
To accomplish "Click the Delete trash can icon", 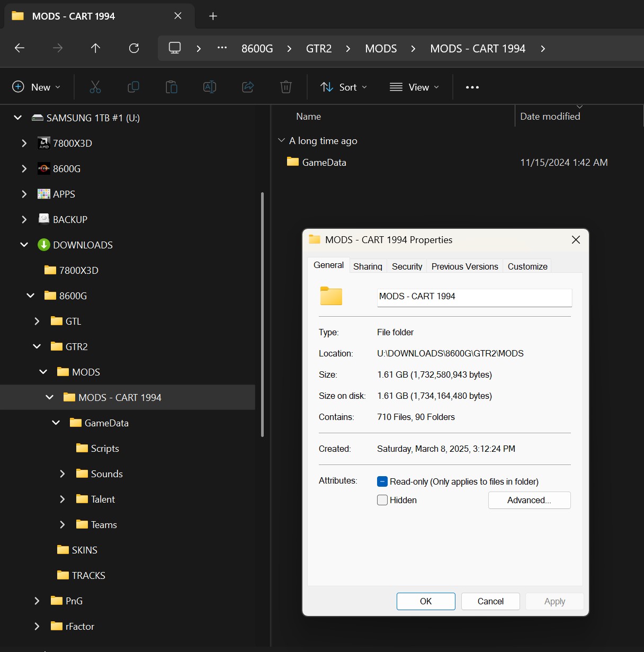I will pos(286,87).
